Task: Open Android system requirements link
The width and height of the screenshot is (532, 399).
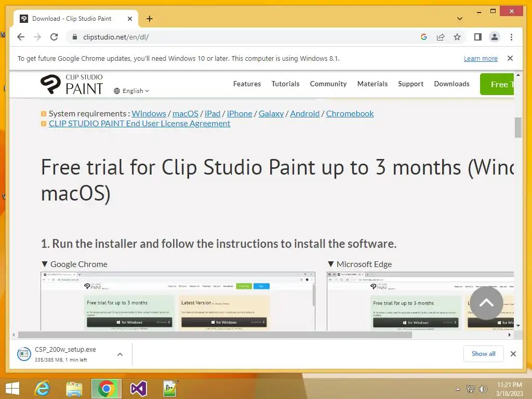Action: [x=304, y=114]
